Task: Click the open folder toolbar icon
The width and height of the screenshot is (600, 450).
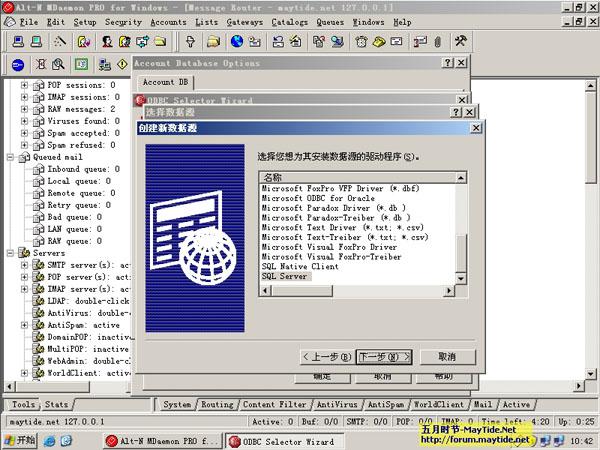Action: pyautogui.click(x=214, y=42)
